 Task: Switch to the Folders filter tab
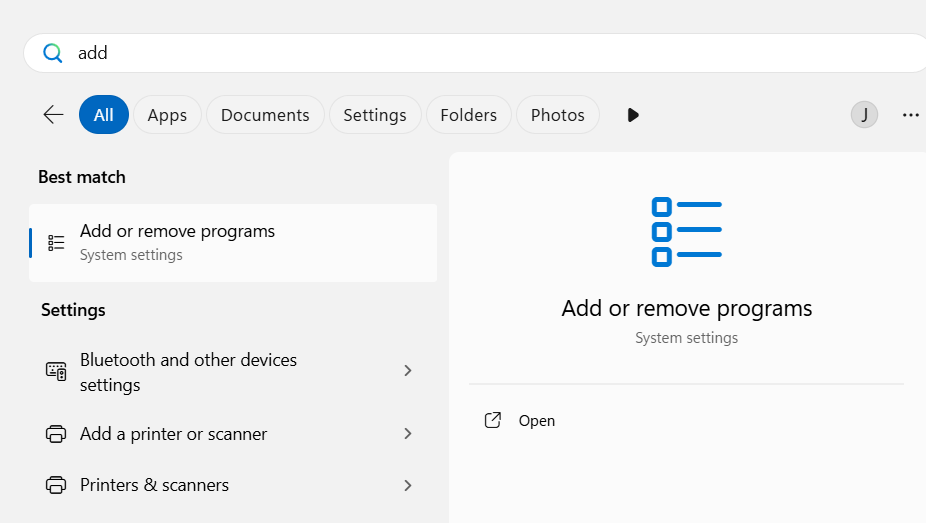(469, 115)
